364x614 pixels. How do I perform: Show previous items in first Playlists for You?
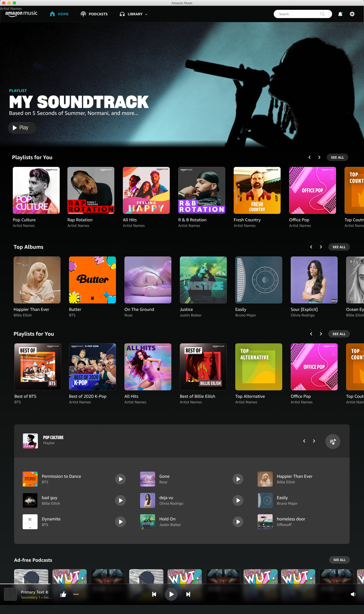[310, 157]
